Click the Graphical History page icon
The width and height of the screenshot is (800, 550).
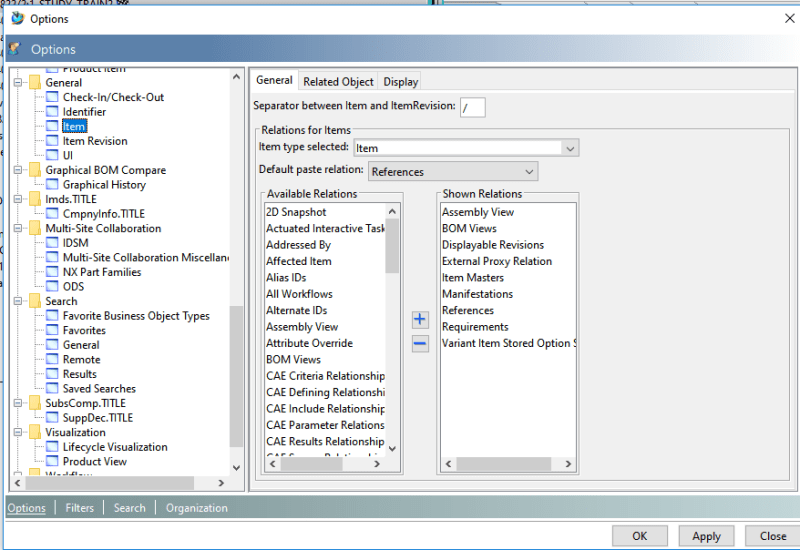[x=52, y=184]
